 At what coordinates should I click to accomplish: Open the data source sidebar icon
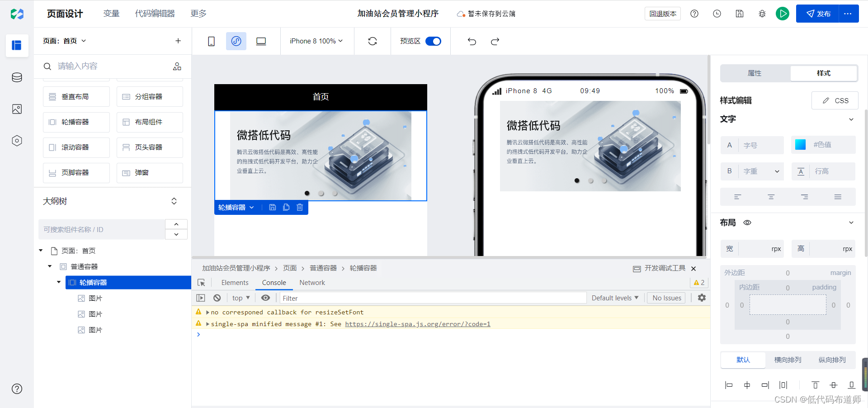[17, 77]
